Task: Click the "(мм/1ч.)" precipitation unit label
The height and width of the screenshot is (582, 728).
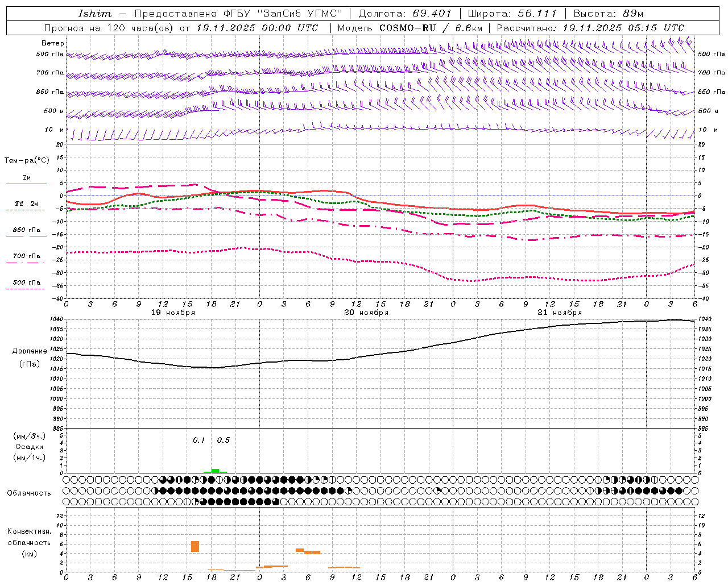Action: point(30,458)
